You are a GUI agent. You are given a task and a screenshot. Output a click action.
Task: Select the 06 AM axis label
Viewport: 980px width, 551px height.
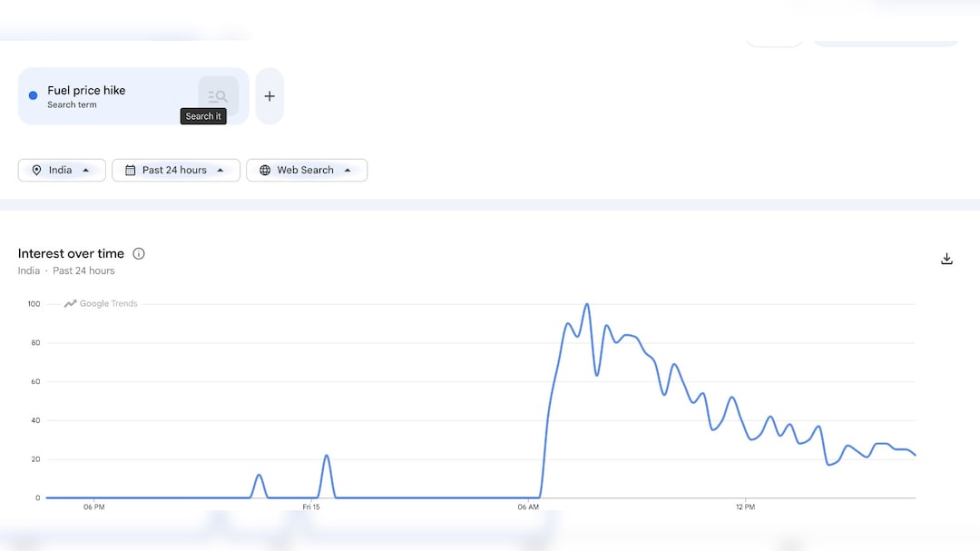pos(528,507)
